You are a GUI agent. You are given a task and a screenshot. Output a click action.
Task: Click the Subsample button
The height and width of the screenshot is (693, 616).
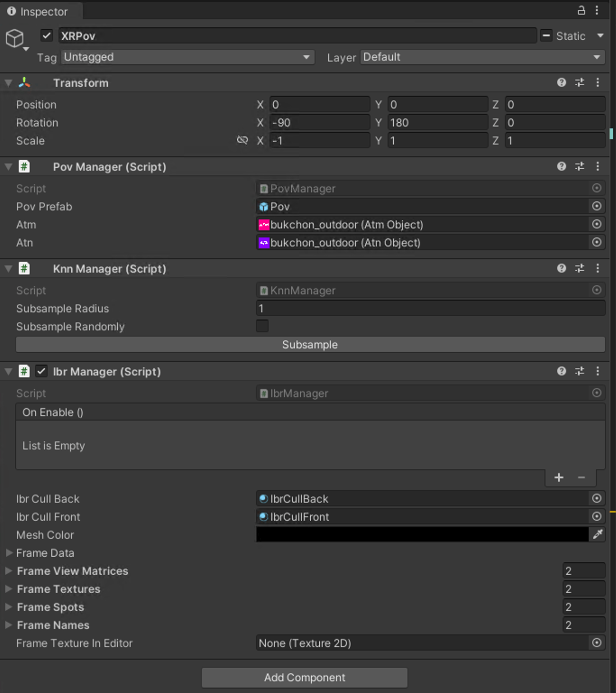click(310, 344)
